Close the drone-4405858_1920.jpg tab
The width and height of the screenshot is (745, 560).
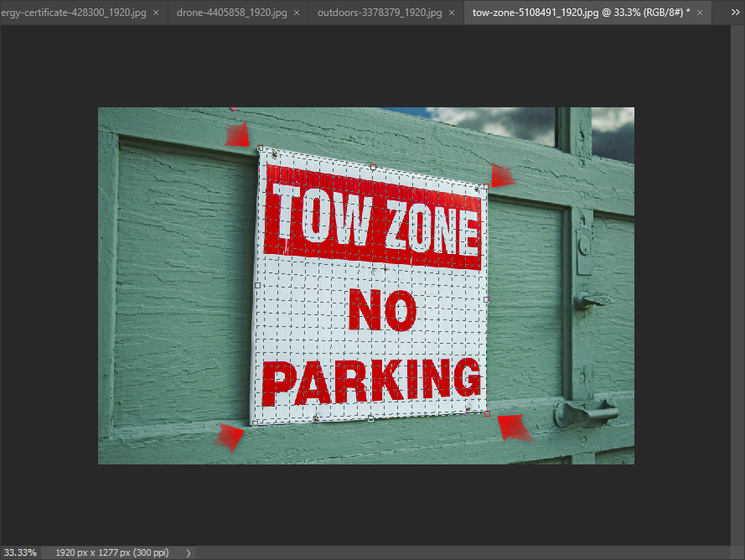pyautogui.click(x=297, y=13)
